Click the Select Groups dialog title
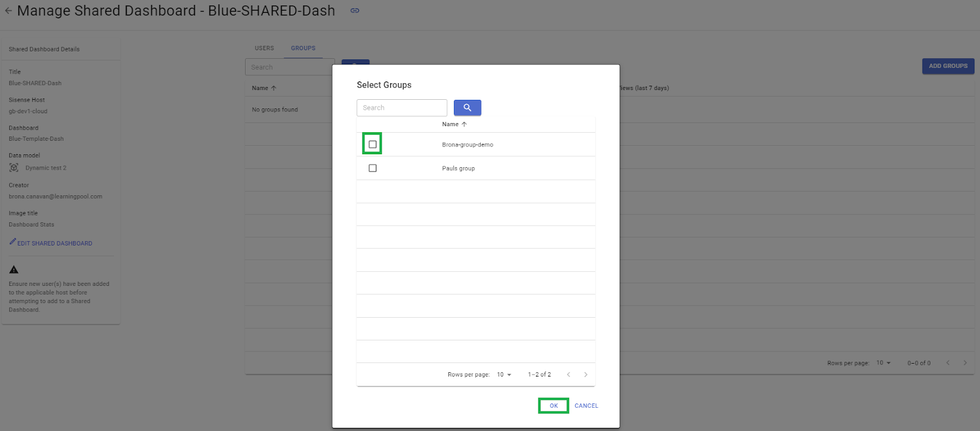This screenshot has width=980, height=431. pyautogui.click(x=384, y=85)
